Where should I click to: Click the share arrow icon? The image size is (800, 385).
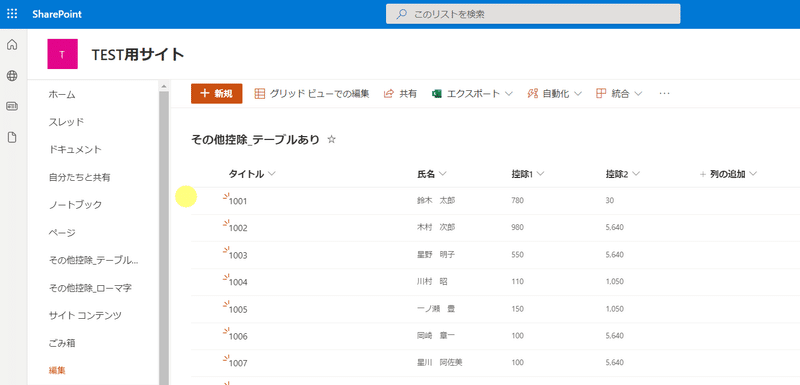tap(389, 93)
